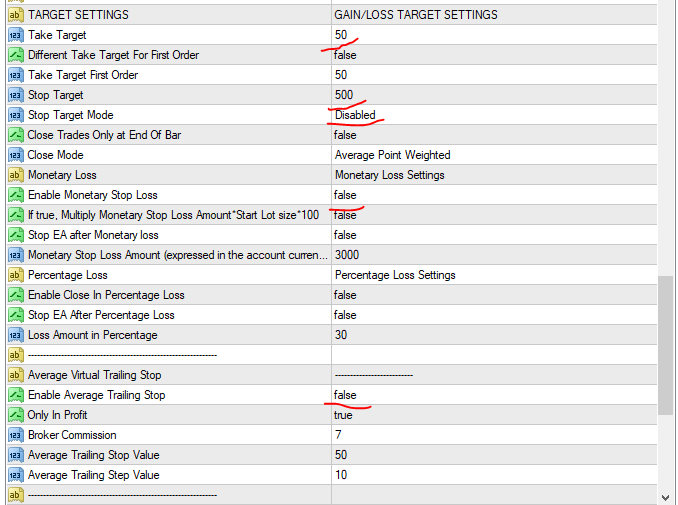
Task: Toggle Enable Close In Percentage Loss value
Action: [x=345, y=295]
